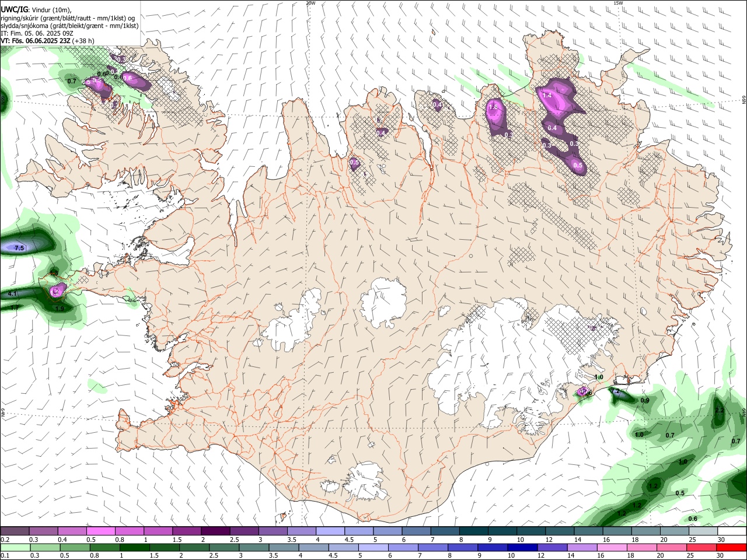Select top-row dark teal swatch starting at 8
This screenshot has width=747, height=560.
coord(474,531)
